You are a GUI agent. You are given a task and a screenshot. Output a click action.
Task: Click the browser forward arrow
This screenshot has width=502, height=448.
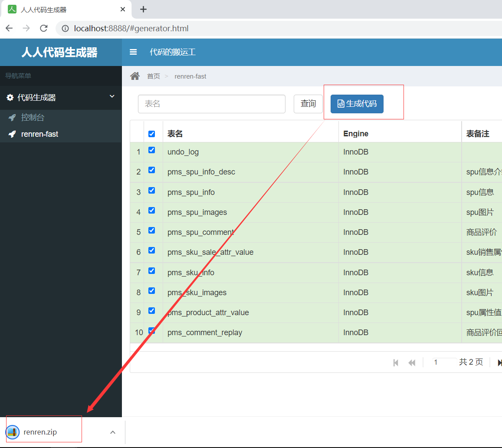[26, 28]
